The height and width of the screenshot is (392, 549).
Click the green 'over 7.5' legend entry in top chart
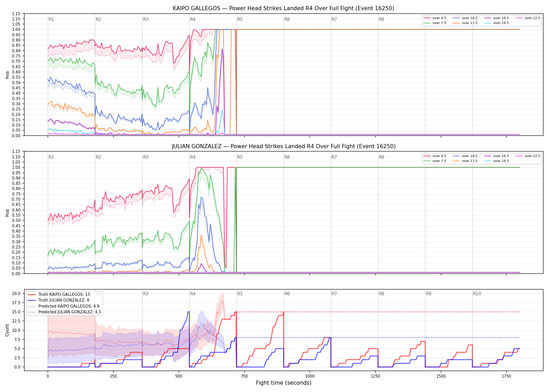(435, 23)
